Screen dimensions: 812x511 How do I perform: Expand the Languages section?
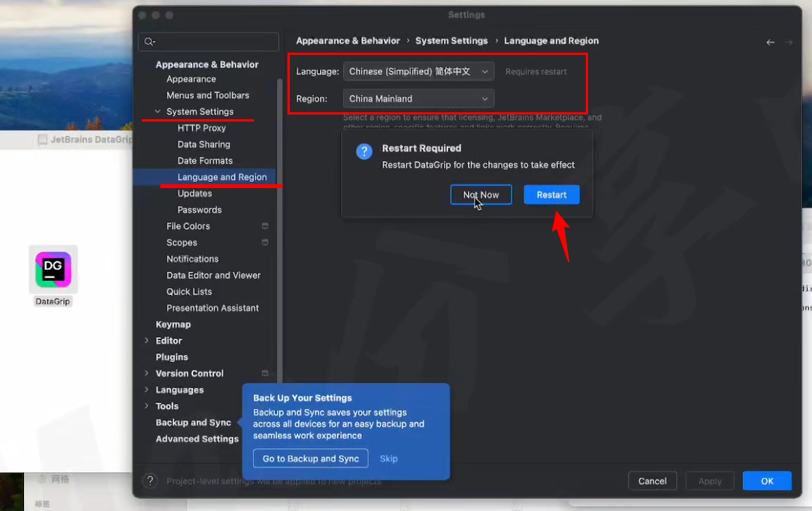146,390
